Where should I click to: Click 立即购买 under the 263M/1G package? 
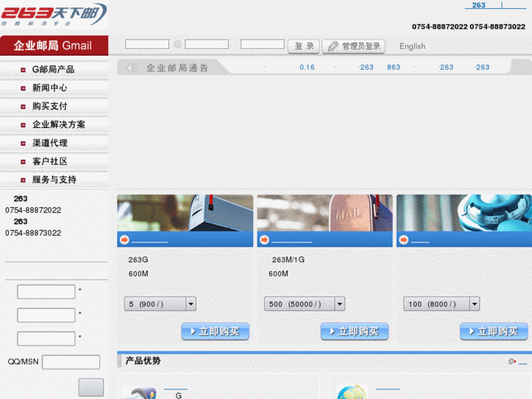click(x=355, y=331)
